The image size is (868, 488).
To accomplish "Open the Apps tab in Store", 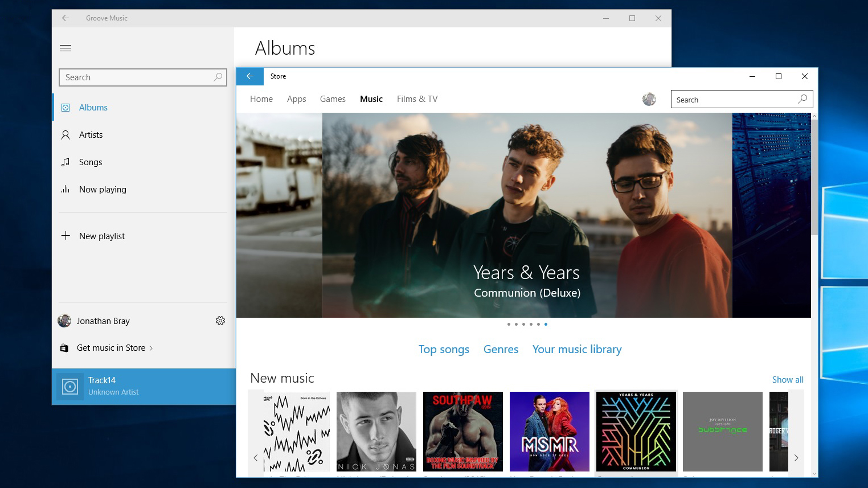I will point(296,99).
